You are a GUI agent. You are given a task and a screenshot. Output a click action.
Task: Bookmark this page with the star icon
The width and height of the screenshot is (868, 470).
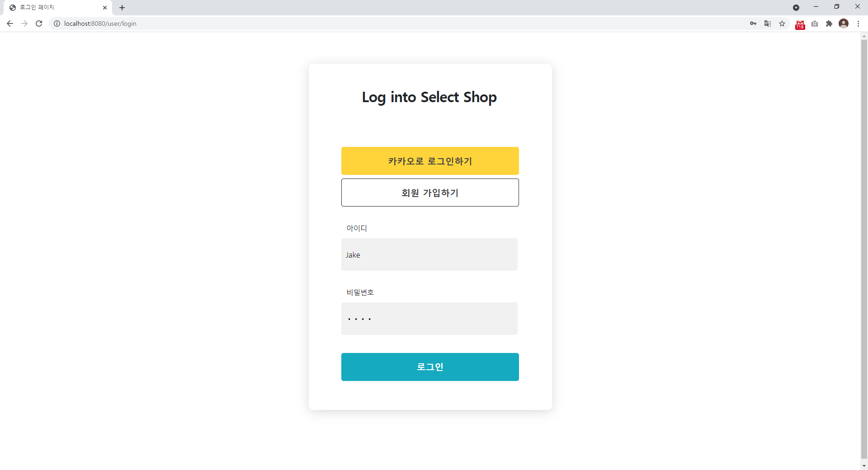pos(782,23)
